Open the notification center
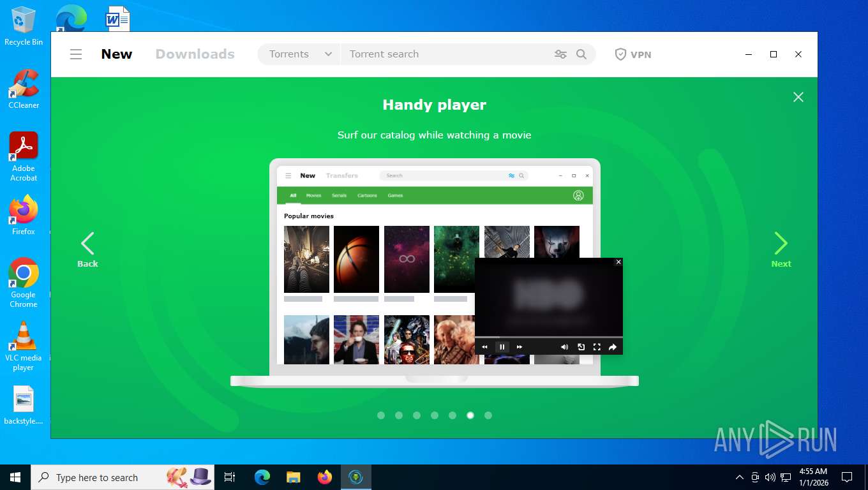 (x=847, y=477)
